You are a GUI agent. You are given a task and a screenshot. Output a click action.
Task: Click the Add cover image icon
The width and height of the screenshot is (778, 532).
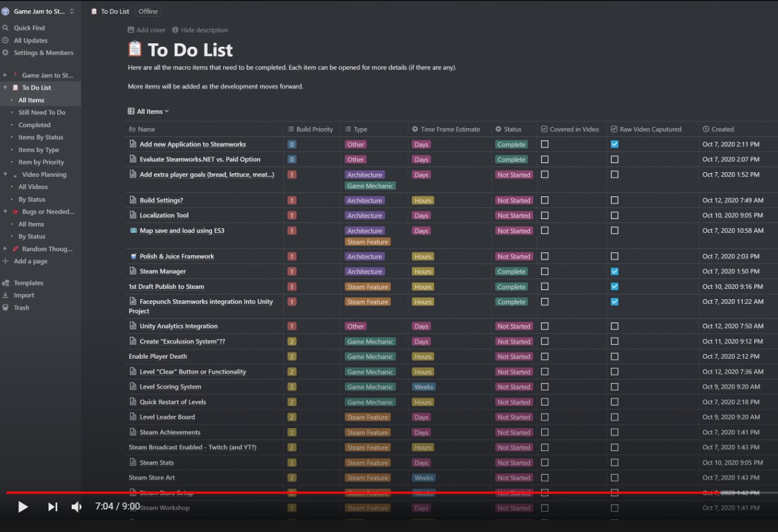tap(131, 30)
